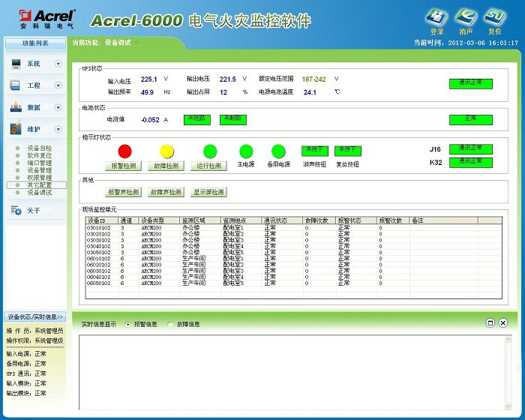Image resolution: width=525 pixels, height=420 pixels.
Task: Click the 运行检测 button
Action: pos(209,166)
